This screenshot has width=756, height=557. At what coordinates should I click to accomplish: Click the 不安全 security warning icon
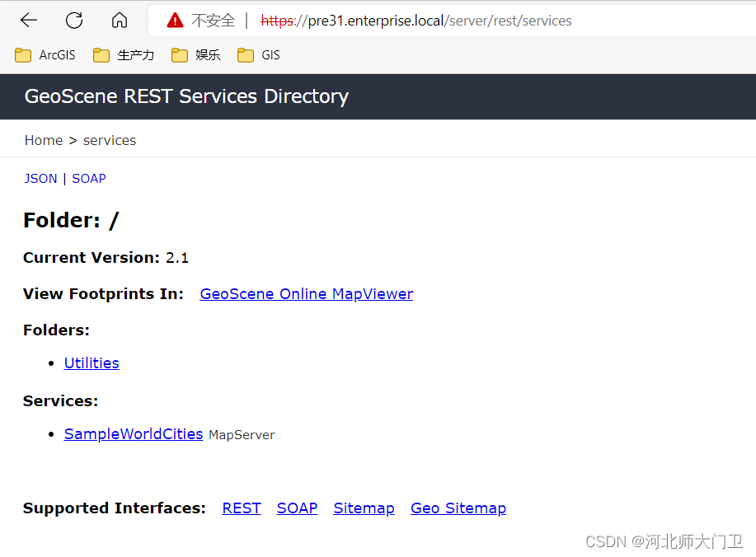172,21
